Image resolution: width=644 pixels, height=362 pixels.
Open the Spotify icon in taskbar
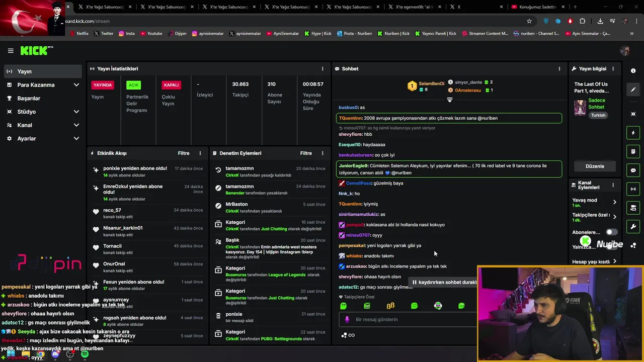click(x=85, y=354)
